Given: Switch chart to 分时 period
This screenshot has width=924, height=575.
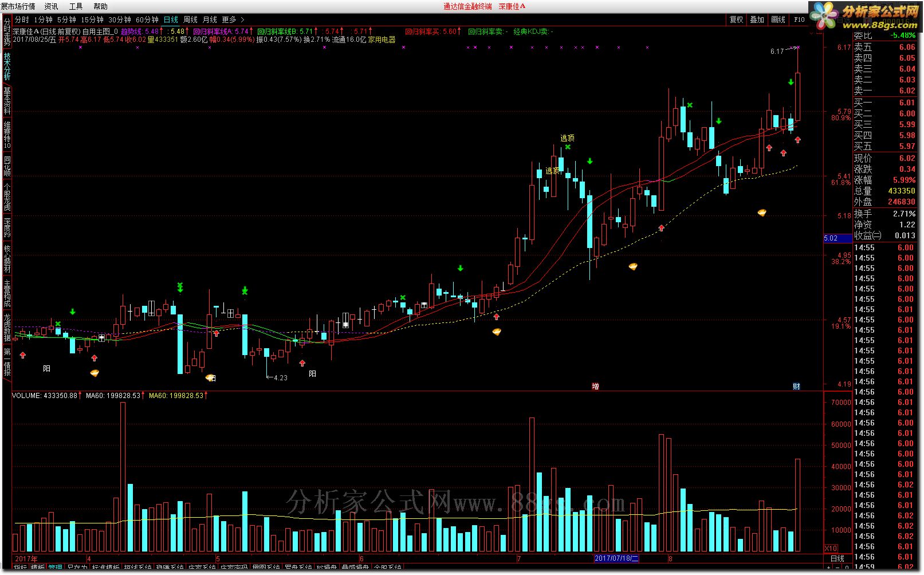Looking at the screenshot, I should (x=22, y=19).
